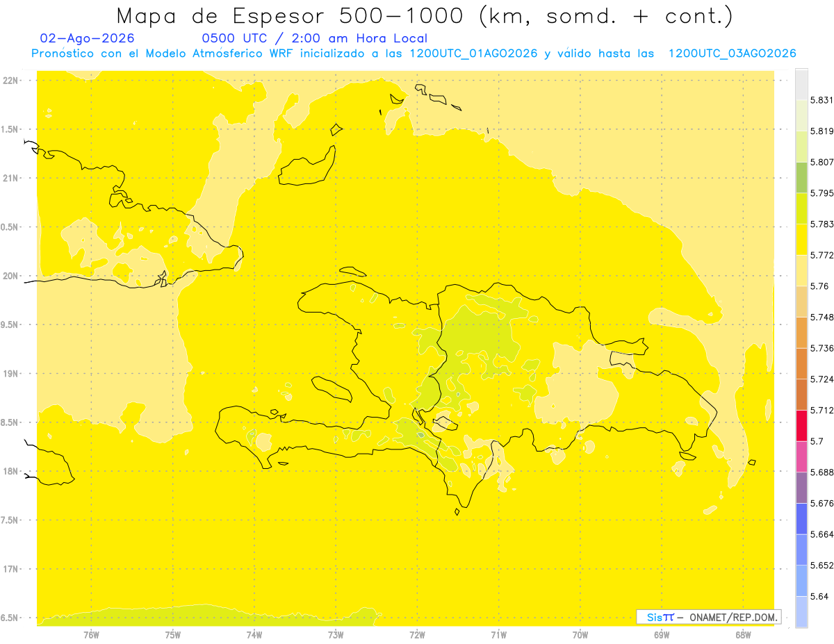Select the date label "02-Ago-2026"
Screen dimensions: 834x644
(x=88, y=38)
